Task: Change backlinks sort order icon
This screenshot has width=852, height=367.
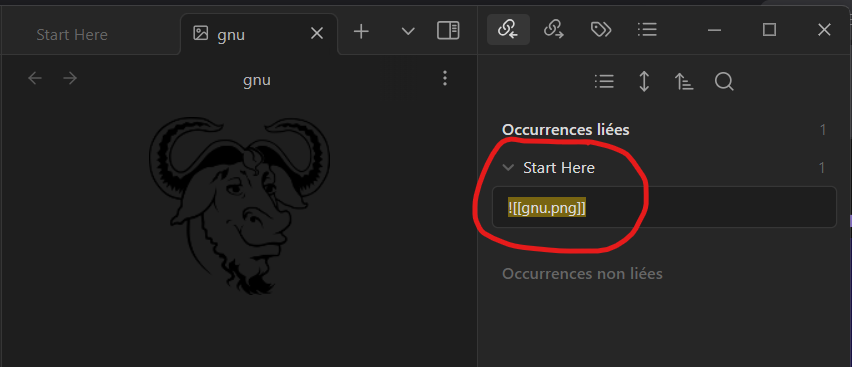Action: coord(684,82)
